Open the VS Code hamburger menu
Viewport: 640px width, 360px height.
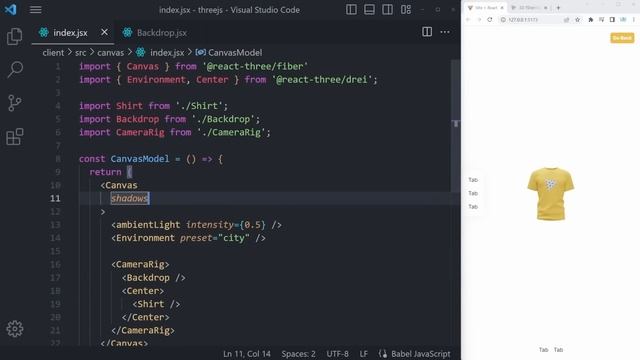[36, 9]
